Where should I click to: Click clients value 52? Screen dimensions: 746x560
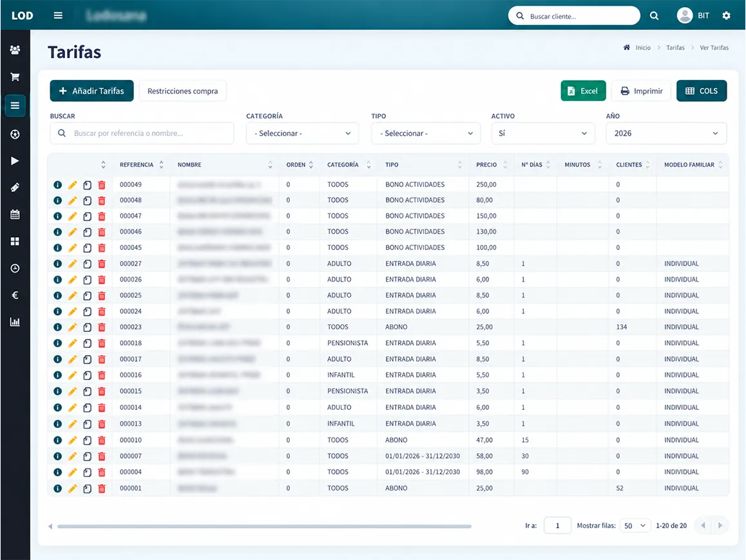pyautogui.click(x=620, y=488)
